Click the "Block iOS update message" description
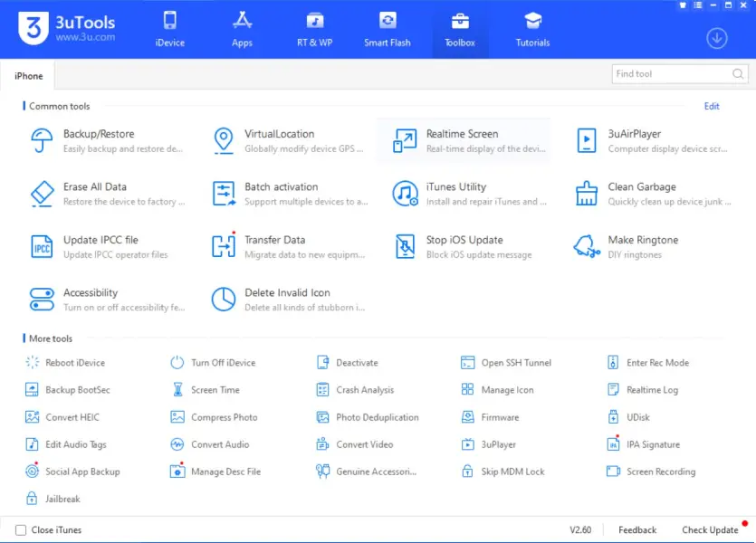This screenshot has width=756, height=543. click(479, 254)
